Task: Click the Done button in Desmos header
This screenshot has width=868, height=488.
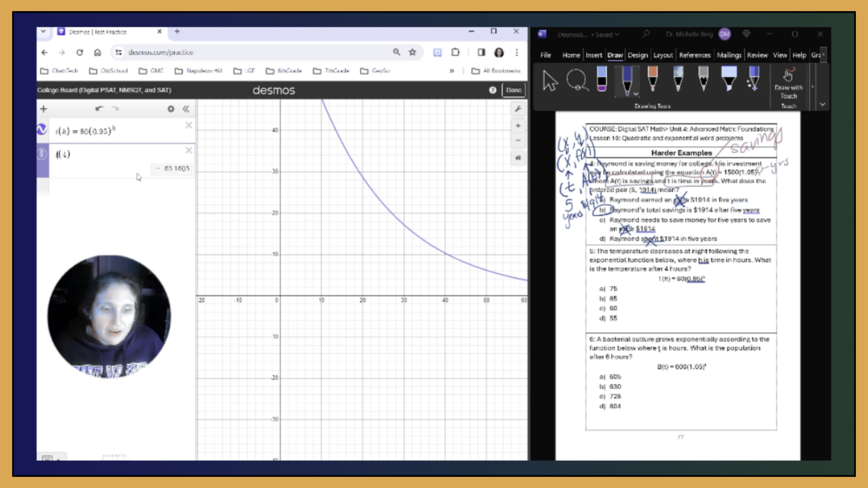Action: 514,90
